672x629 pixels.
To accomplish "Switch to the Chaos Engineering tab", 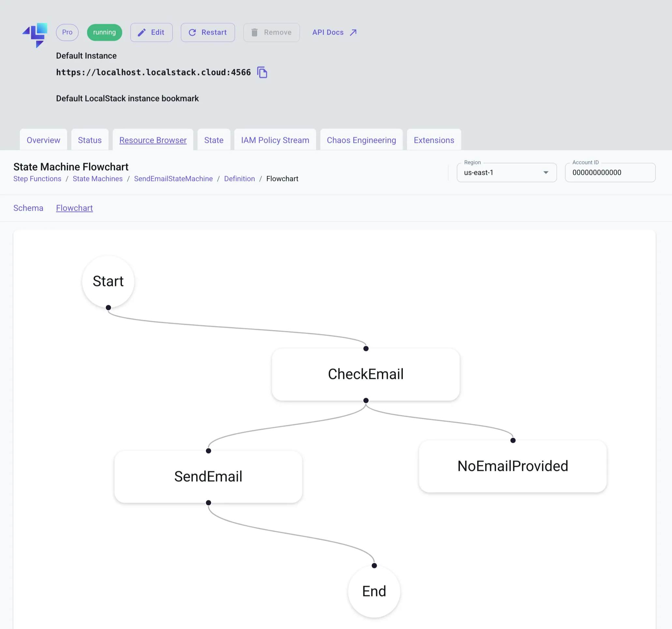I will pyautogui.click(x=361, y=140).
